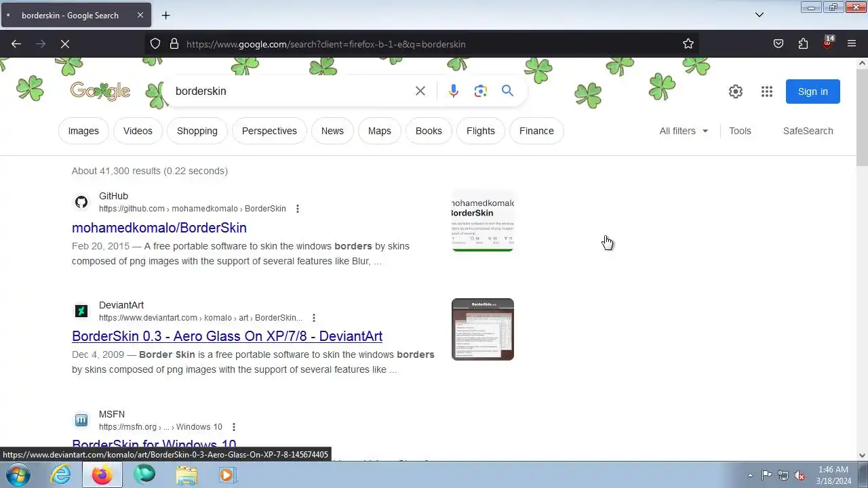Open a new browser tab
The height and width of the screenshot is (488, 868).
point(165,15)
